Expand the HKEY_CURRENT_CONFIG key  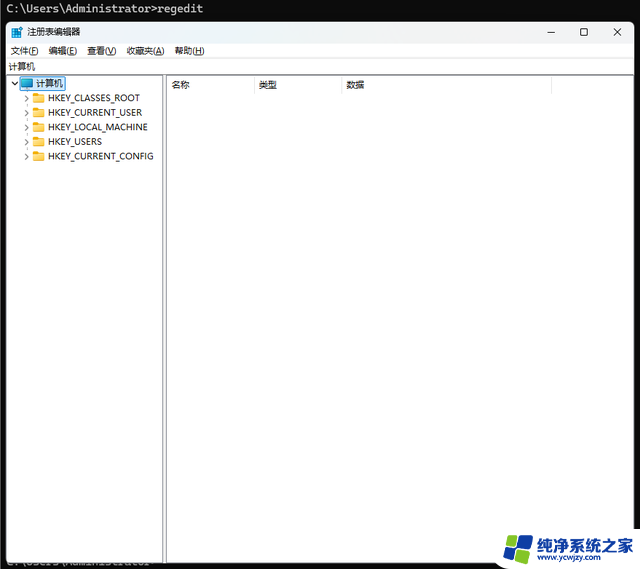coord(27,157)
